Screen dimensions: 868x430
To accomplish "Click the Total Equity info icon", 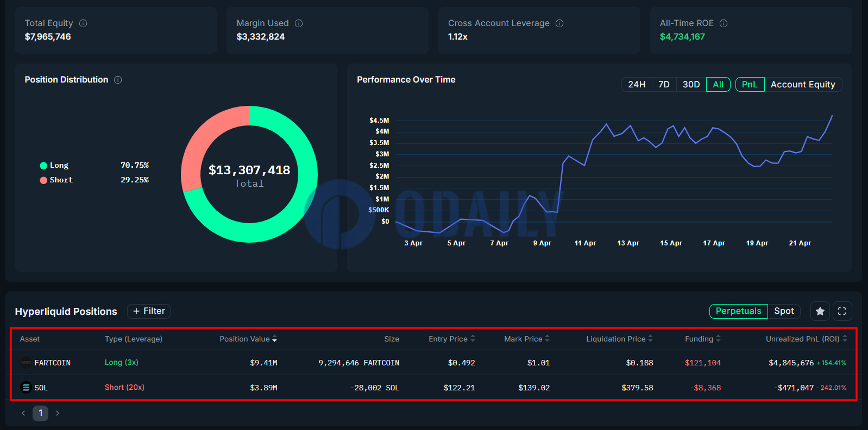I will pyautogui.click(x=83, y=23).
